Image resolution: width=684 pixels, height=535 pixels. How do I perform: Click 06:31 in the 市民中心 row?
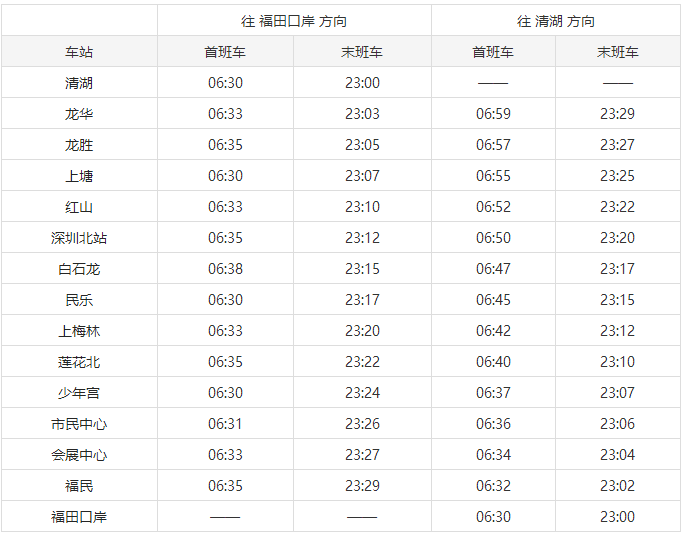[225, 424]
